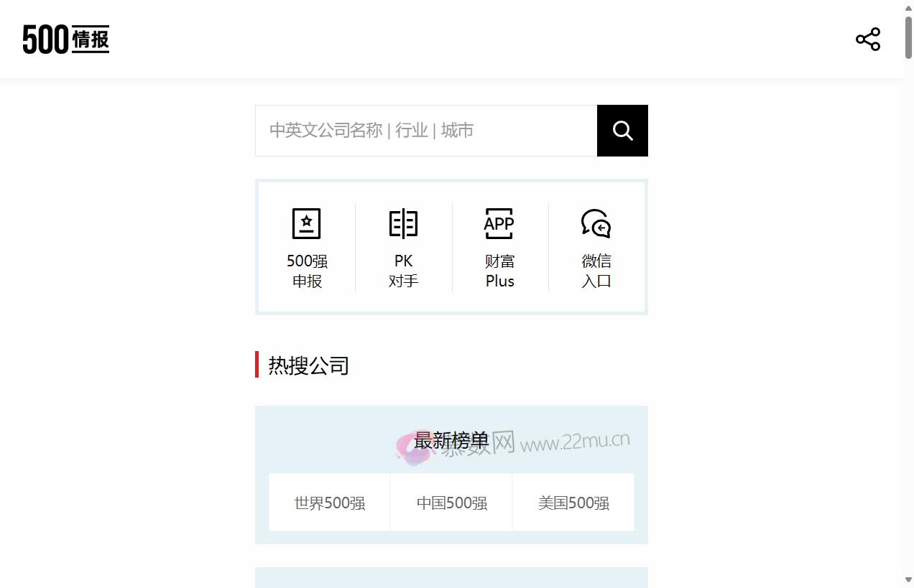Click the 500强申报 text label
Viewport: 914px width, 588px height.
[x=306, y=271]
